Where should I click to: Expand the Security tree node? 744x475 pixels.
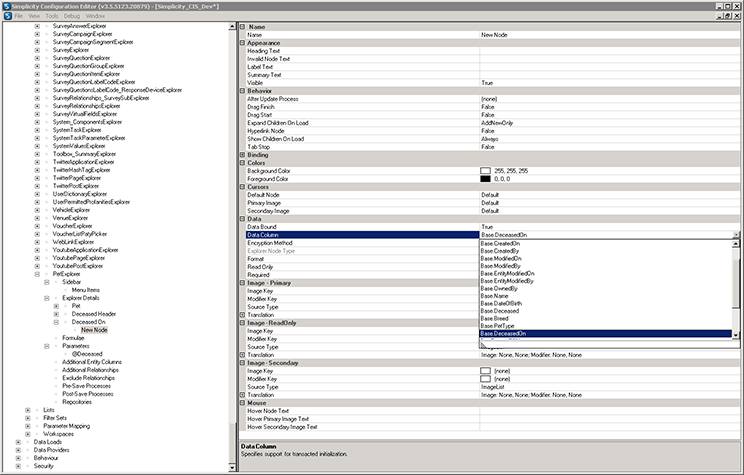click(x=18, y=466)
